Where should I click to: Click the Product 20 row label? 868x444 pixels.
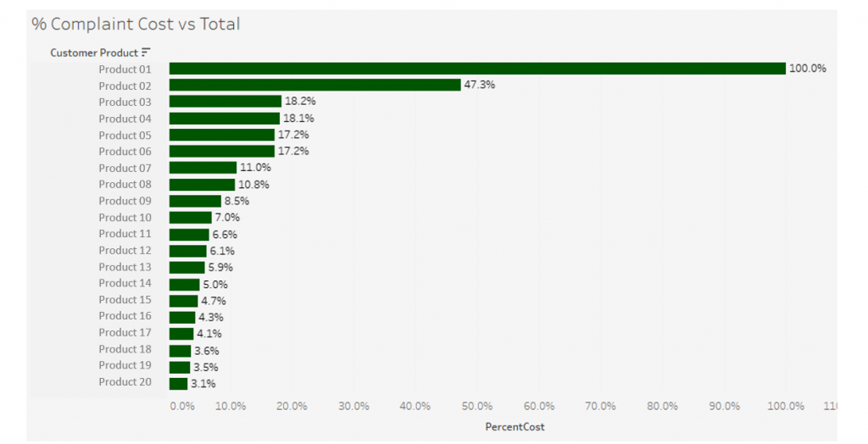coord(125,381)
